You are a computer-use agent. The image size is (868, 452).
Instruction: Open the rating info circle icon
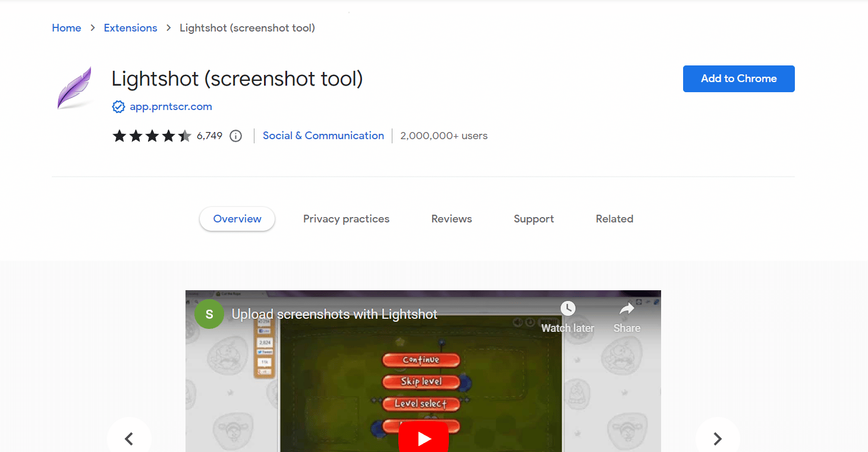236,136
